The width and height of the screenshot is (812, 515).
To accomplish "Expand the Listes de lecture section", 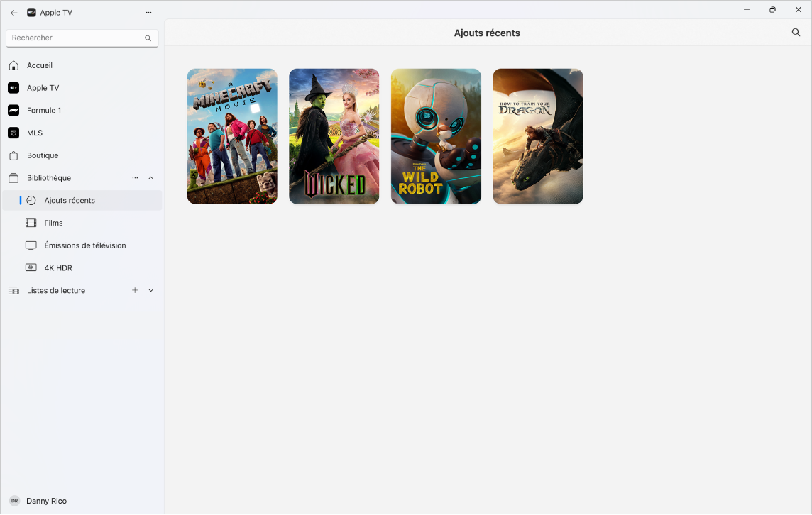I will pos(150,290).
